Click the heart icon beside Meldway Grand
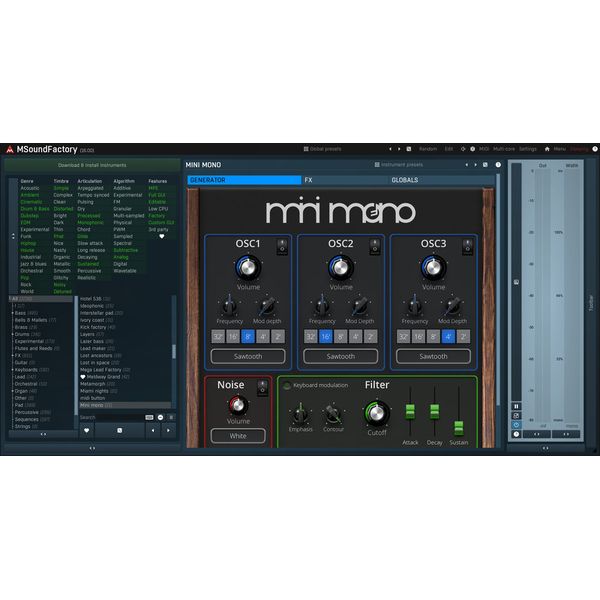Screen dimensions: 600x600 point(83,377)
